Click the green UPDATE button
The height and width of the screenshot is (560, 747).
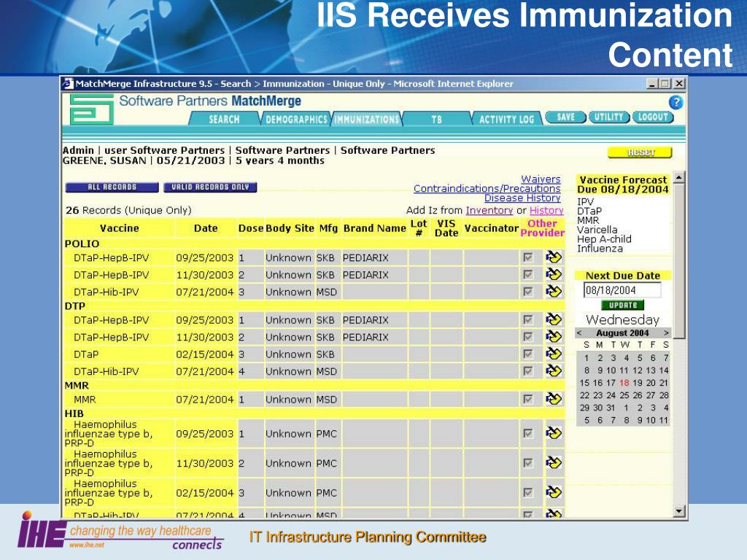623,306
